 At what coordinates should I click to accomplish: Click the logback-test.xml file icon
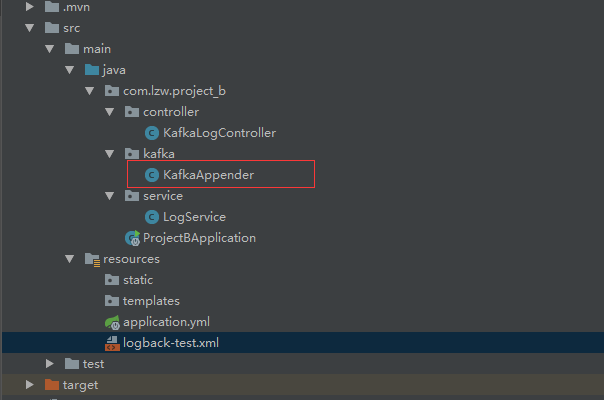(112, 343)
